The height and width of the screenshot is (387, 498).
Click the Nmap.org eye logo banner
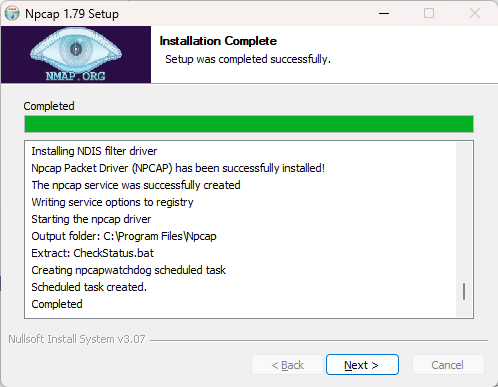pyautogui.click(x=76, y=55)
